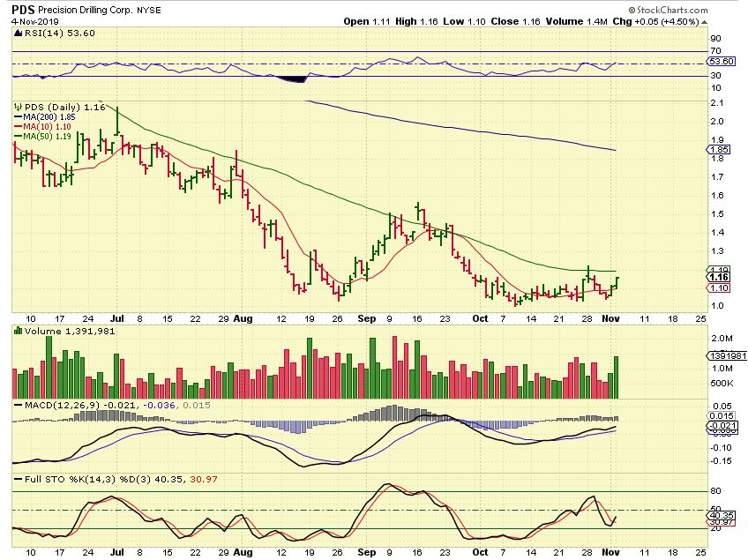The height and width of the screenshot is (560, 748).
Task: Click the Sep label on price chart date axis
Action: click(366, 318)
